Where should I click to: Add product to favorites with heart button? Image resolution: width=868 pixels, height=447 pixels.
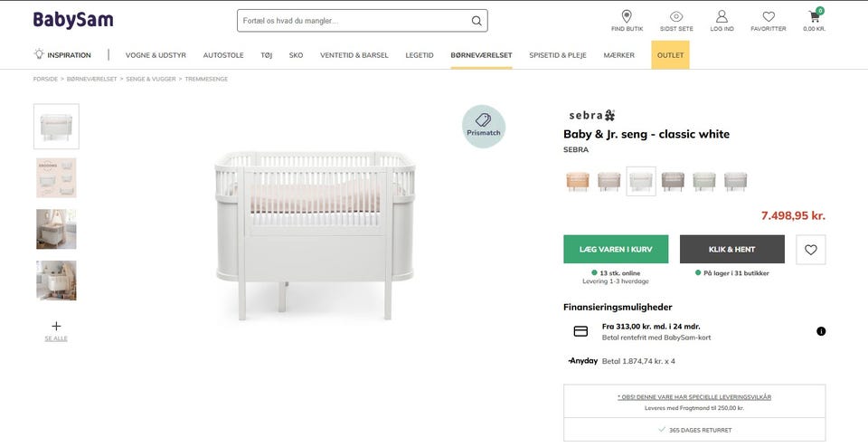click(810, 250)
